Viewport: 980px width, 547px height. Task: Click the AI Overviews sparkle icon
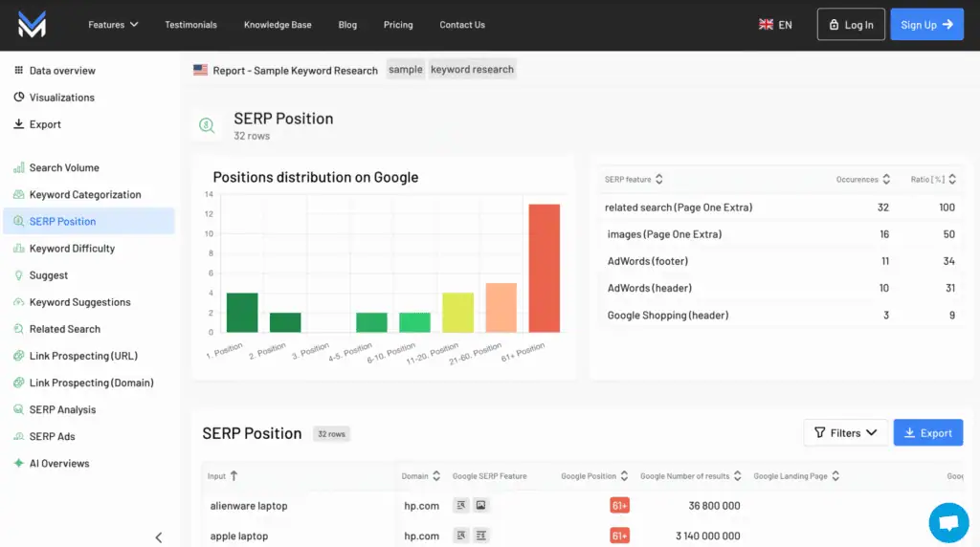pyautogui.click(x=19, y=464)
